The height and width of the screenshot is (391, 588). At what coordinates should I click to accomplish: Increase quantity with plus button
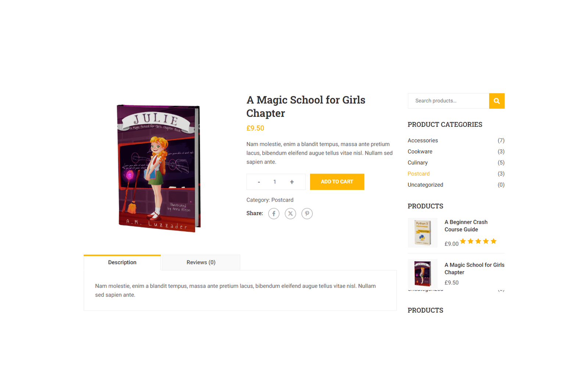pyautogui.click(x=292, y=182)
